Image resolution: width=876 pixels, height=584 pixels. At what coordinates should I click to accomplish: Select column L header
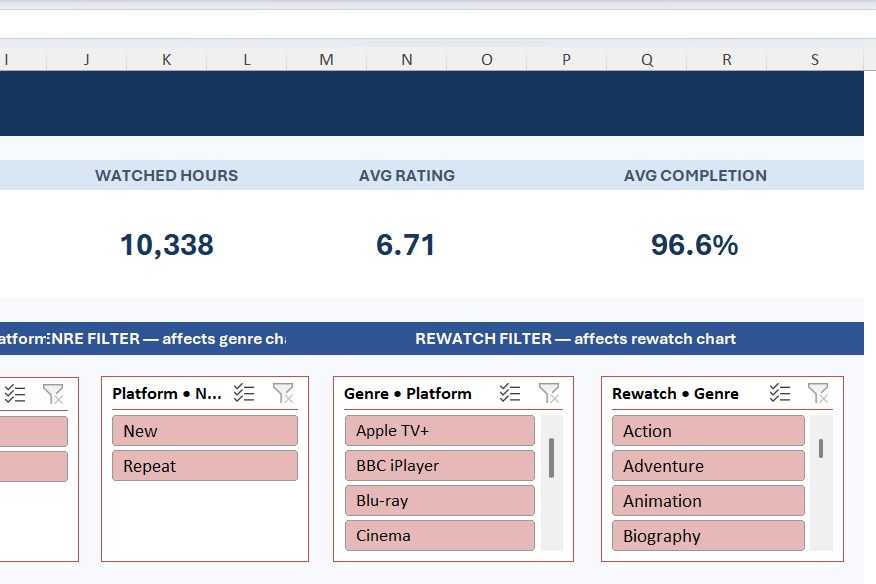[246, 59]
